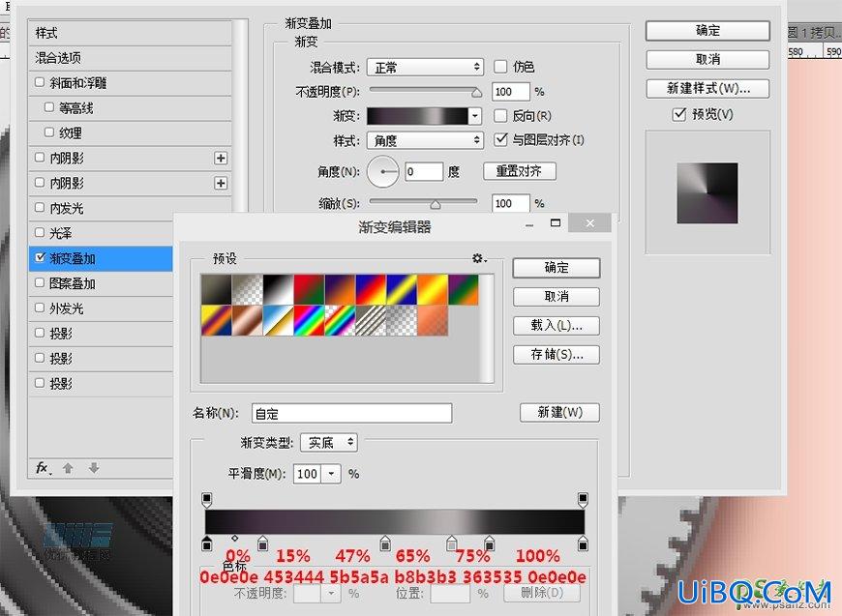This screenshot has height=616, width=842.
Task: Open the gradient picker dropdown arrow
Action: (x=474, y=116)
